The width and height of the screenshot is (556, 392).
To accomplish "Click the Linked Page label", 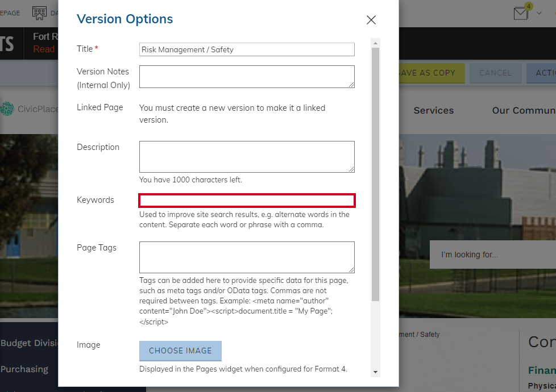I will click(x=100, y=107).
